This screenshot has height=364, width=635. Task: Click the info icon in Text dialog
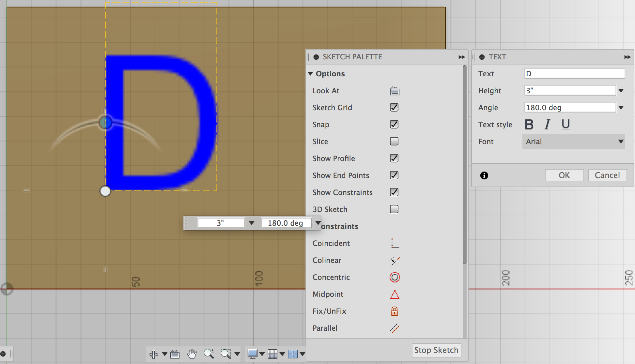[x=484, y=175]
